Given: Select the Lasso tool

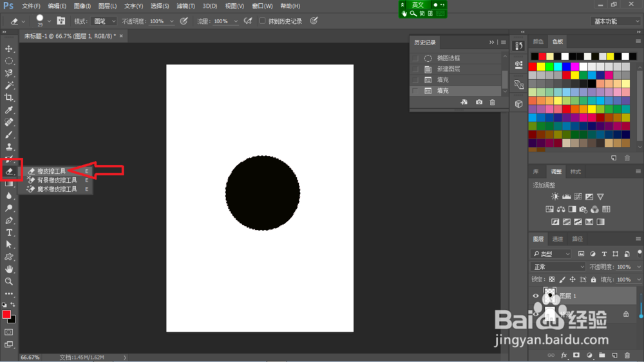Looking at the screenshot, I should 8,73.
